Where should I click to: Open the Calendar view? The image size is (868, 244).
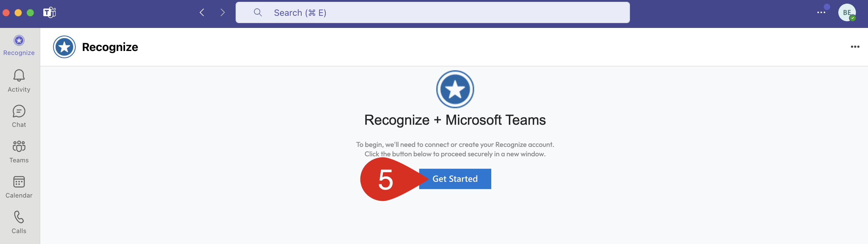pos(19,187)
